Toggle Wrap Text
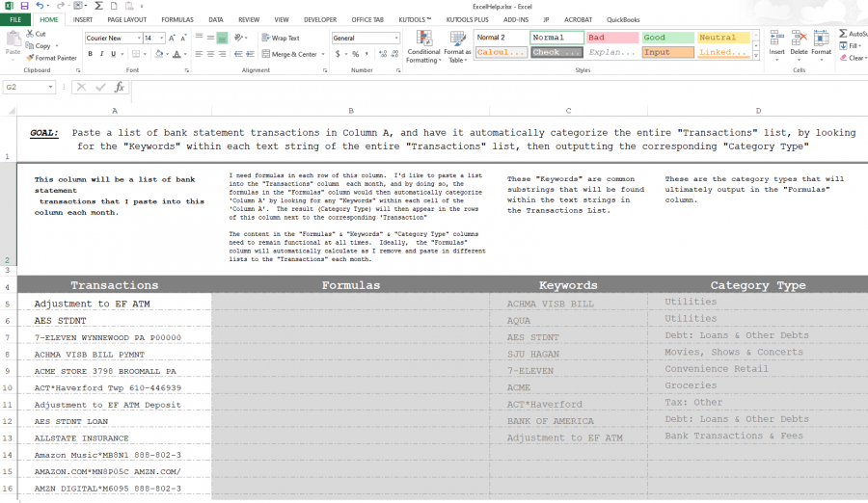Screen dimensions: 868x503 (x=281, y=38)
